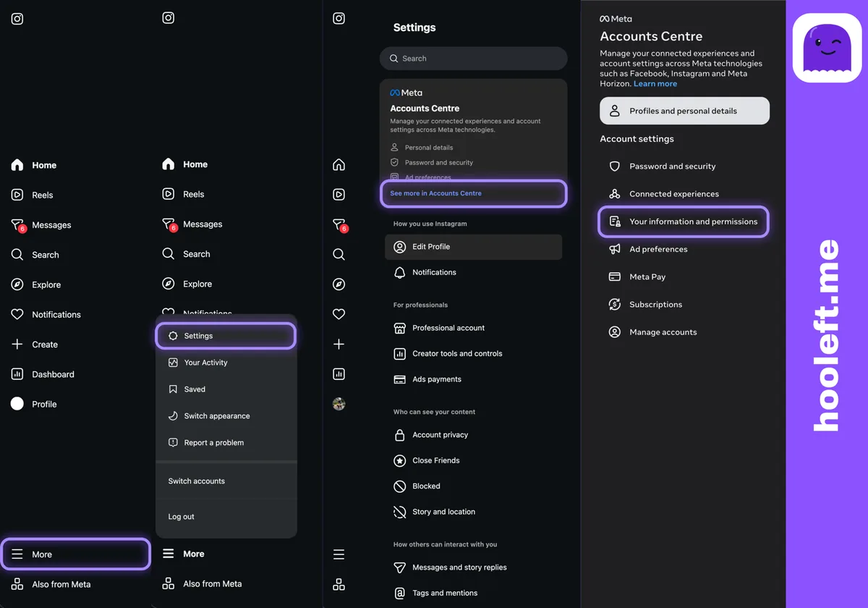The image size is (868, 608).
Task: Open Messages in the leftmost labeled sidebar
Action: pos(41,225)
